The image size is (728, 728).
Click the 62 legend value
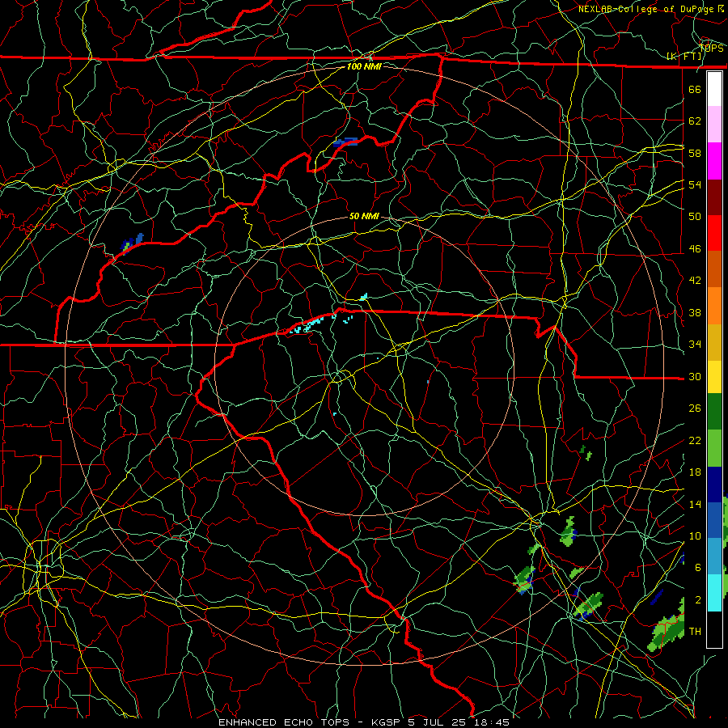click(695, 121)
